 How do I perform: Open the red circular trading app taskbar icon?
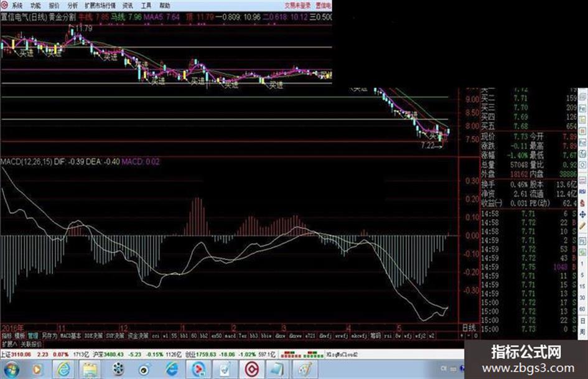[252, 370]
